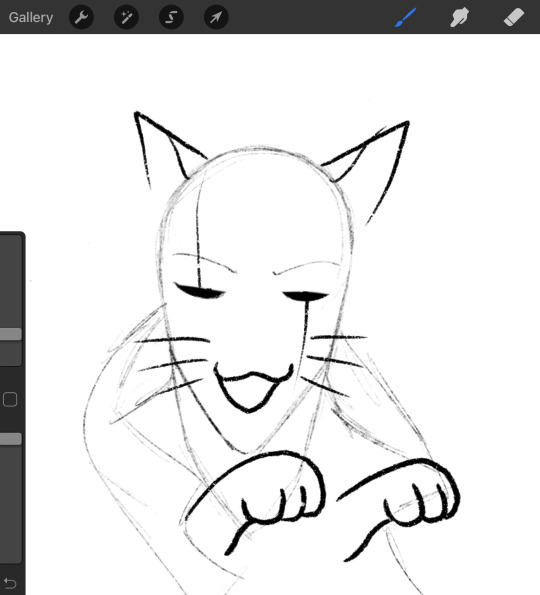This screenshot has height=595, width=540.
Task: Activate the Transform arrow tool
Action: [216, 17]
